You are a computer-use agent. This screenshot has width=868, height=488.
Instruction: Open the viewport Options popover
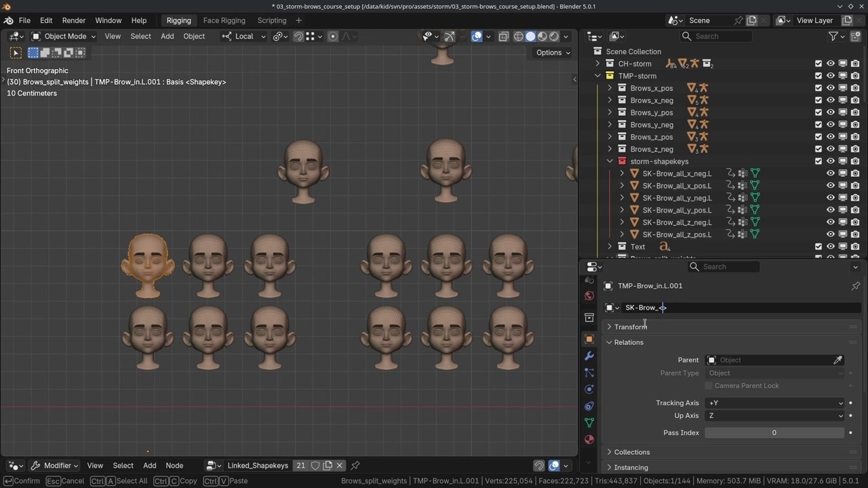pos(553,52)
